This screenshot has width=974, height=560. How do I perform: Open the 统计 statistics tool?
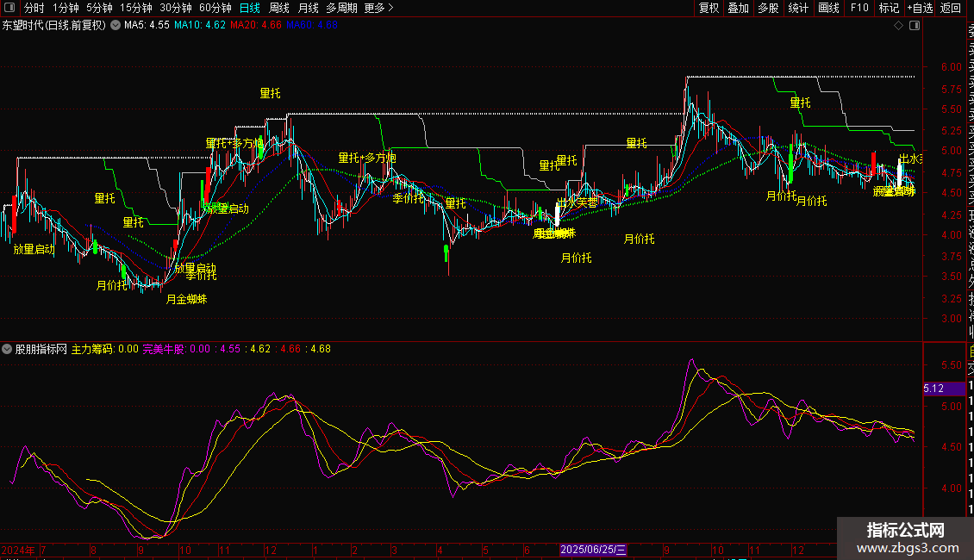[798, 8]
